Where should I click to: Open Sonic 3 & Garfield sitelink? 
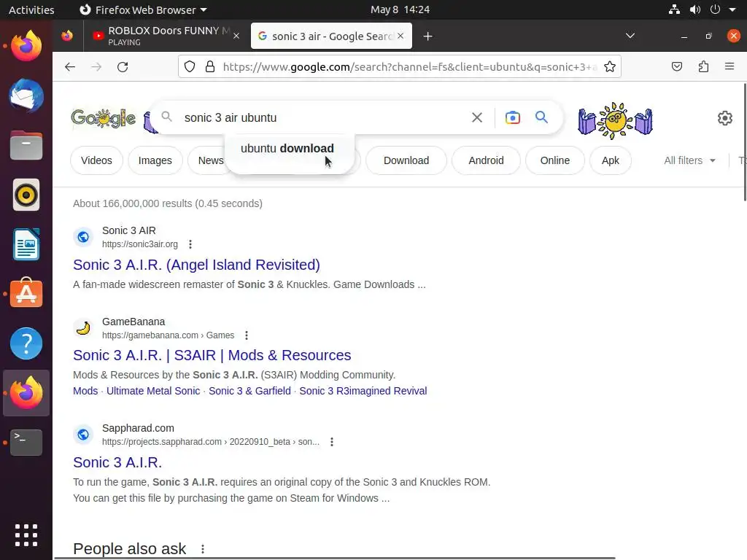coord(249,391)
